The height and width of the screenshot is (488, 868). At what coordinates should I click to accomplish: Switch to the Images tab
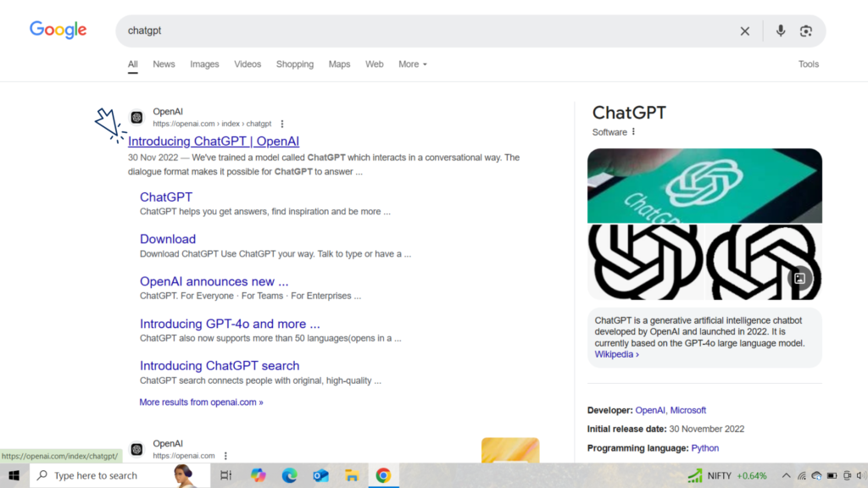point(204,64)
